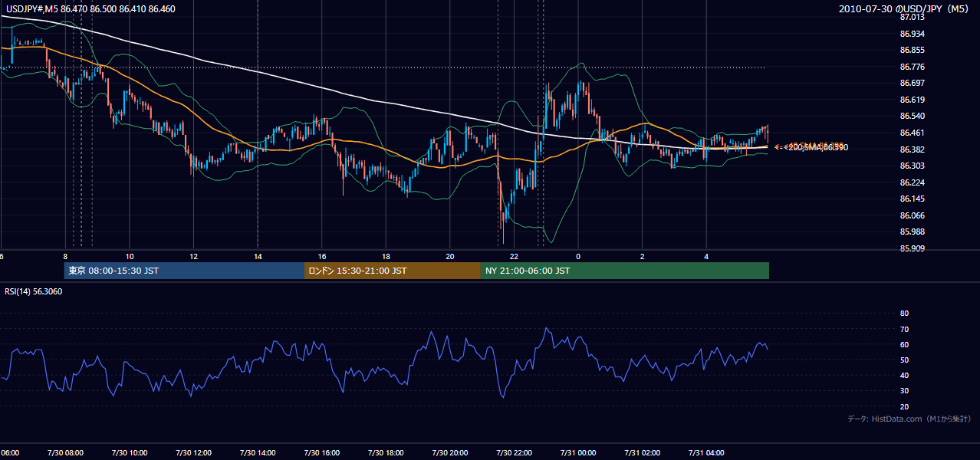Select the 東京 08:00-15:30 JST session bar
Image resolution: width=980 pixels, height=460 pixels.
[x=184, y=271]
